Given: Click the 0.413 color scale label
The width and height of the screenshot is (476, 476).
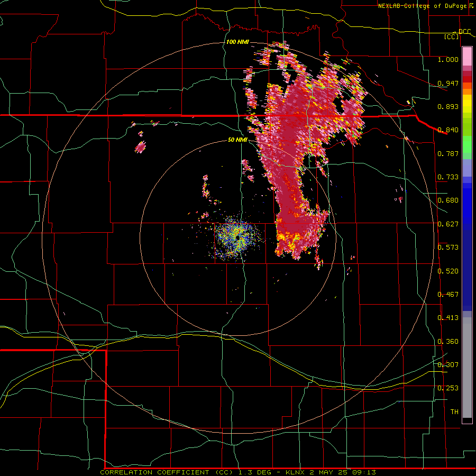Looking at the screenshot, I should [x=448, y=318].
